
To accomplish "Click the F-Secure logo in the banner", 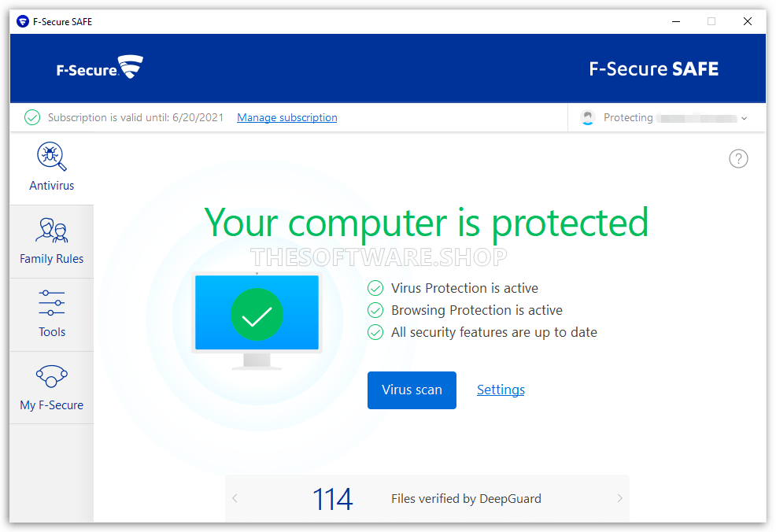I will [99, 68].
